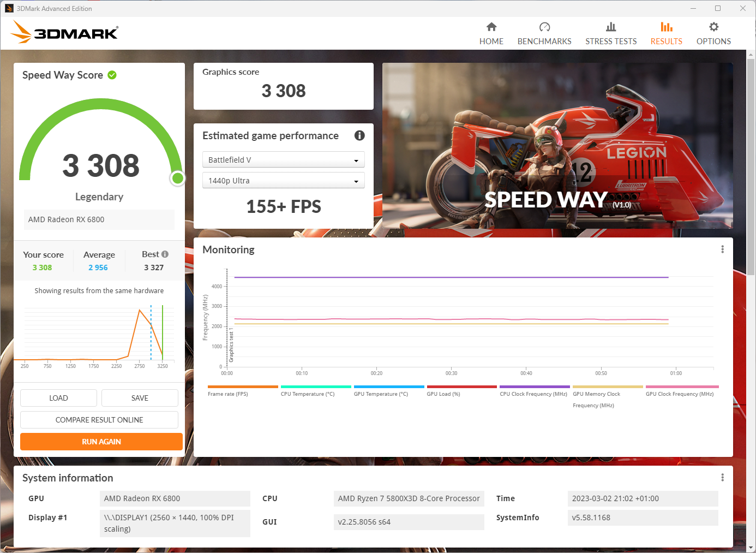Click the vertical scrollbar down arrow

(x=751, y=547)
